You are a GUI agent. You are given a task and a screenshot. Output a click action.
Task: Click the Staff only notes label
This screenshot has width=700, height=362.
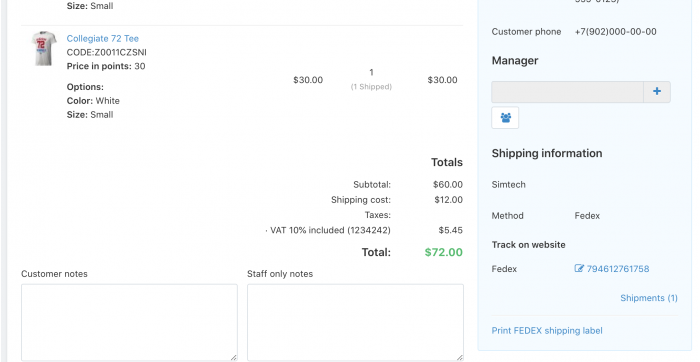tap(280, 274)
